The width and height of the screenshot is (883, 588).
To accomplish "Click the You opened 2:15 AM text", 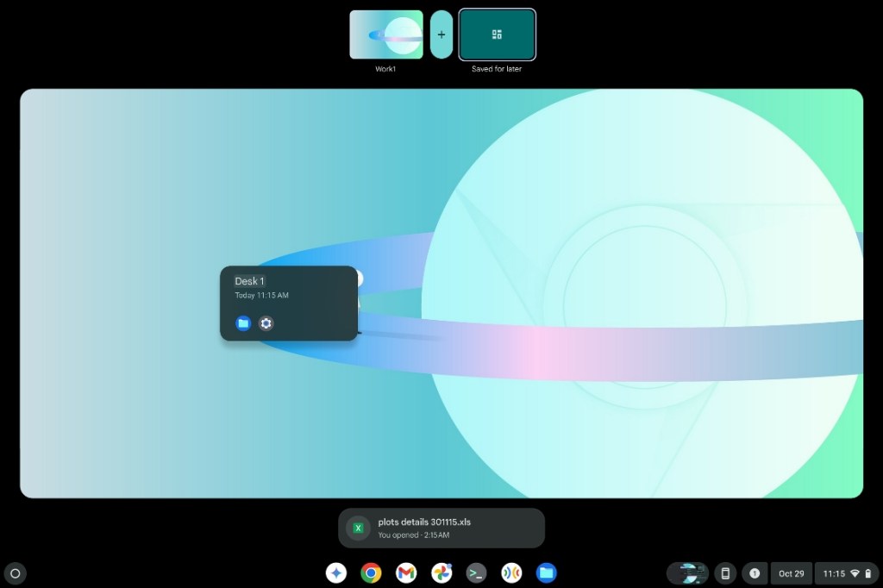I will [x=413, y=535].
